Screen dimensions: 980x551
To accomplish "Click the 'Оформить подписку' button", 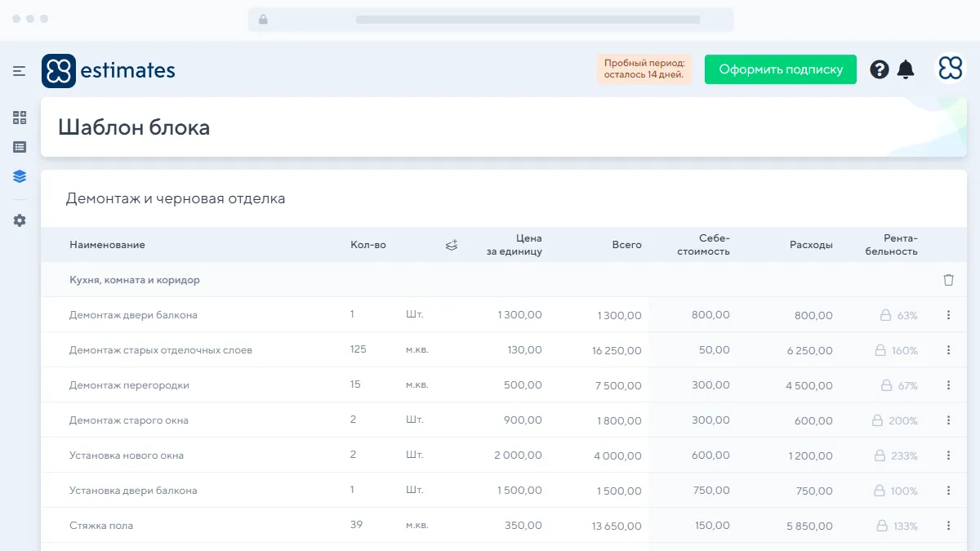I will [x=780, y=69].
